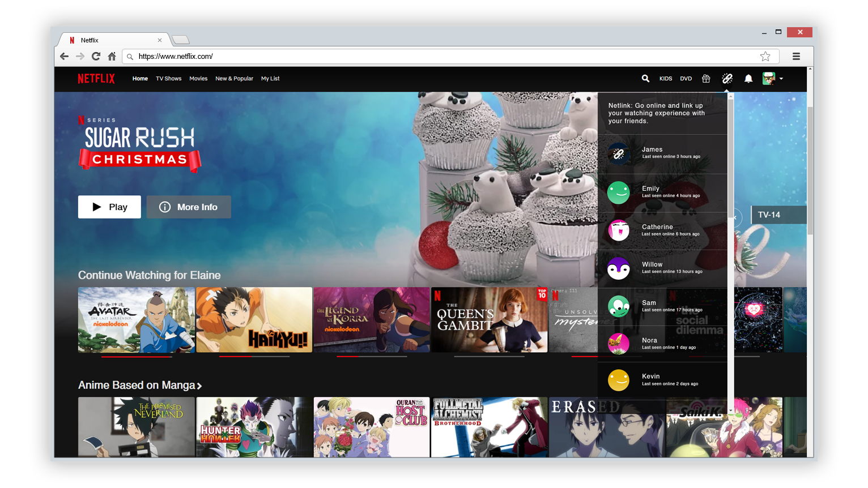868x488 pixels.
Task: Close the Netflix browser tab
Action: point(160,40)
